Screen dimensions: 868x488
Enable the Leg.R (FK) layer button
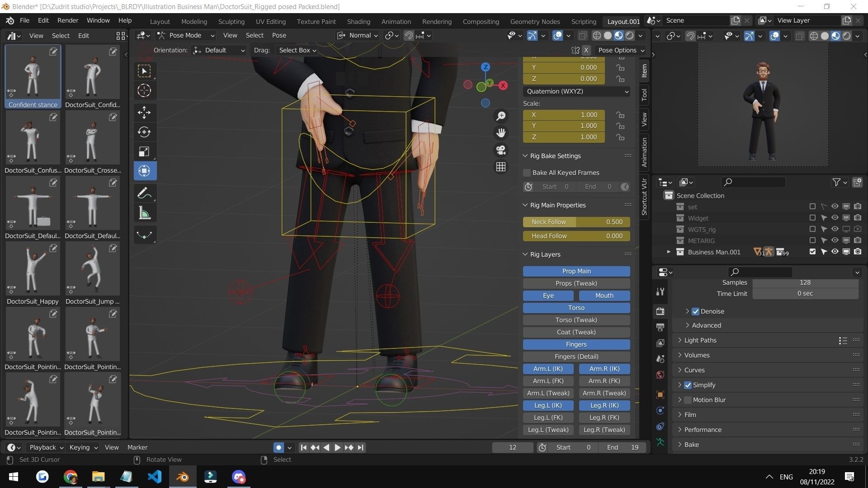(x=604, y=418)
